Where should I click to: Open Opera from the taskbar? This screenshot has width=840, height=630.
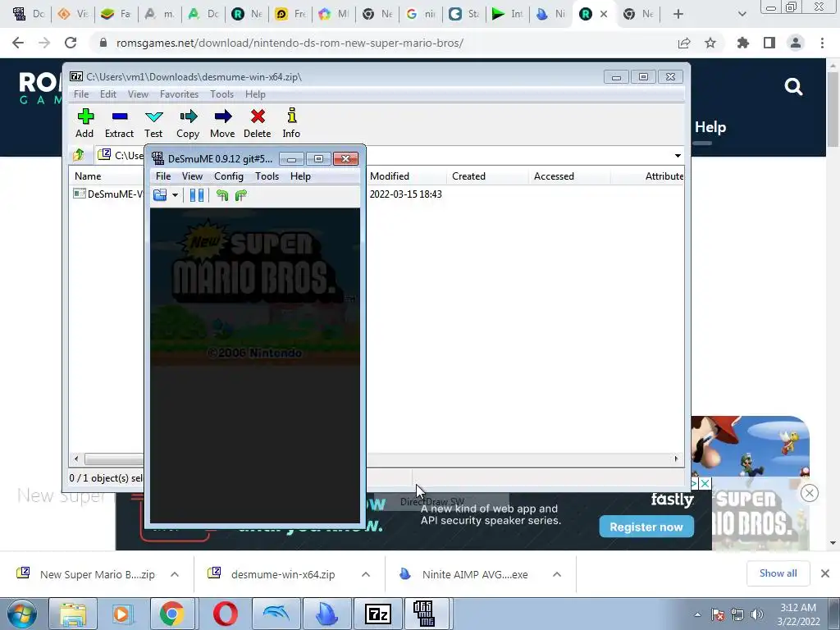[225, 614]
